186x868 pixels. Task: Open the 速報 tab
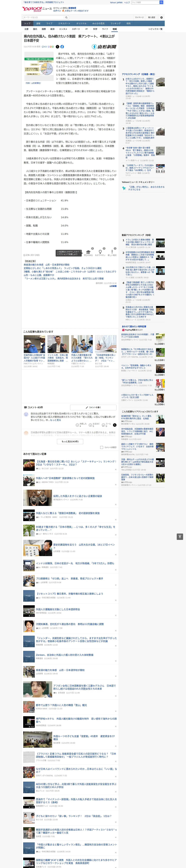(x=38, y=24)
